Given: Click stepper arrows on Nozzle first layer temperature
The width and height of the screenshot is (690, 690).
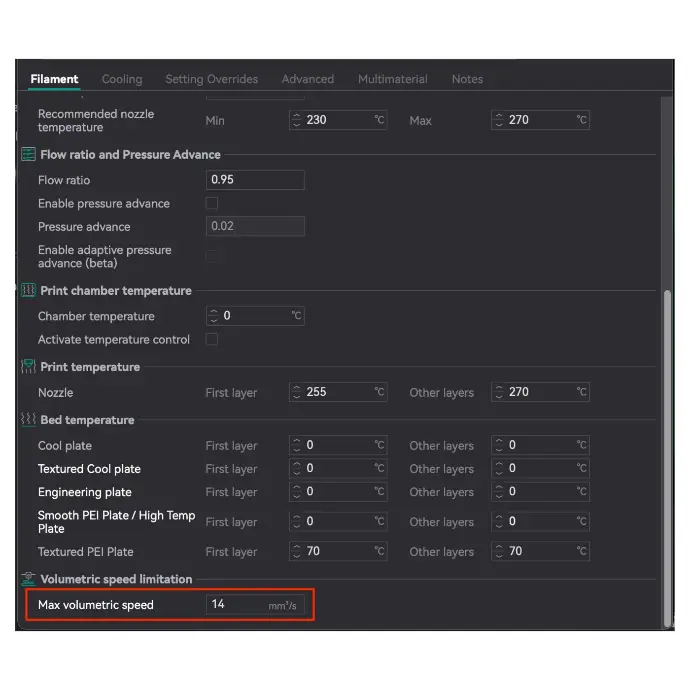Looking at the screenshot, I should [x=296, y=393].
